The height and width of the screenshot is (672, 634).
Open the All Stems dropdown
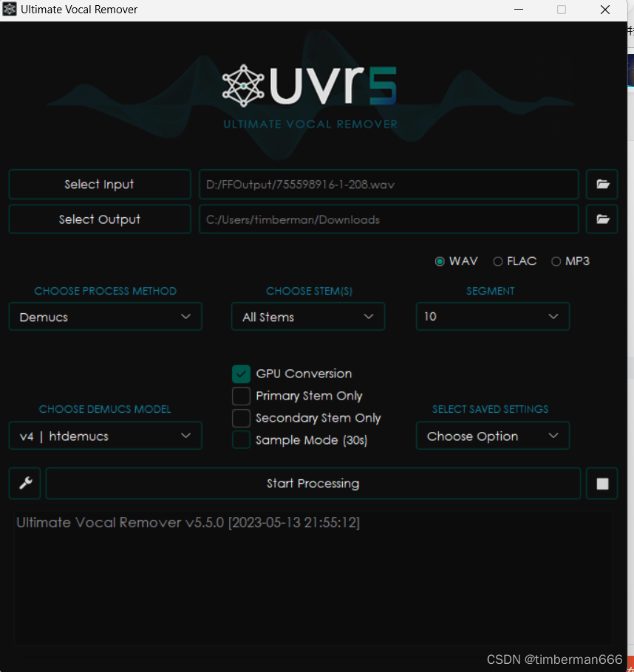[308, 317]
